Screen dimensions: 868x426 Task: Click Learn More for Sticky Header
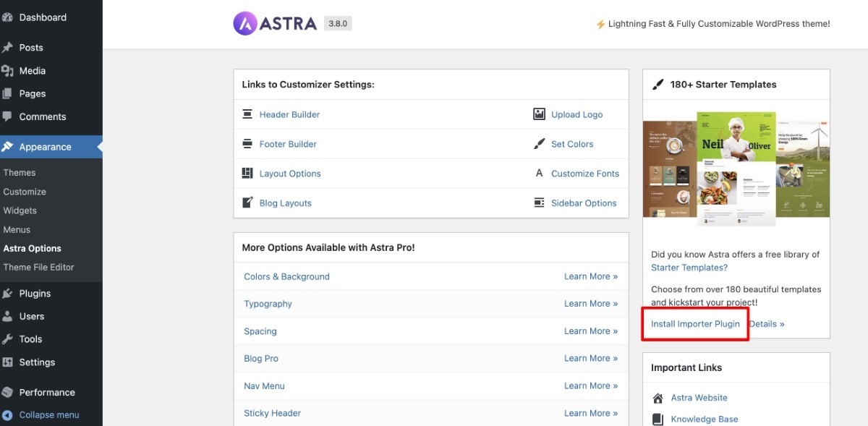point(591,414)
